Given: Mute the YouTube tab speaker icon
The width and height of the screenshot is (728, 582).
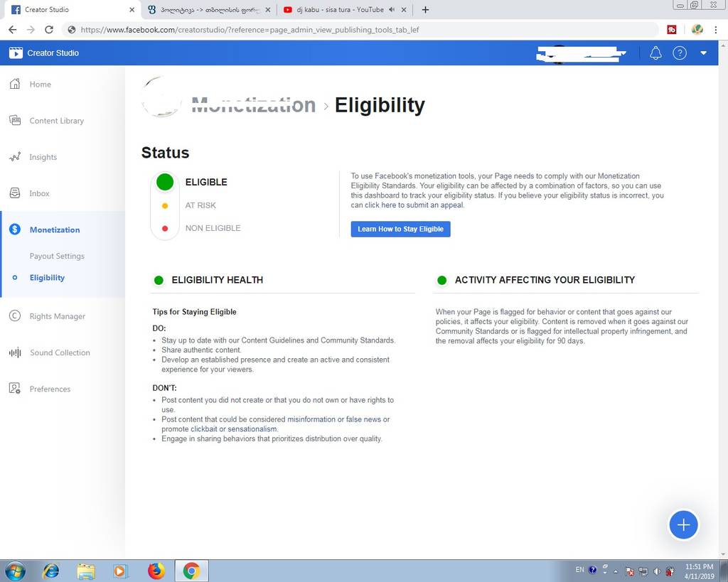Looking at the screenshot, I should click(x=392, y=9).
